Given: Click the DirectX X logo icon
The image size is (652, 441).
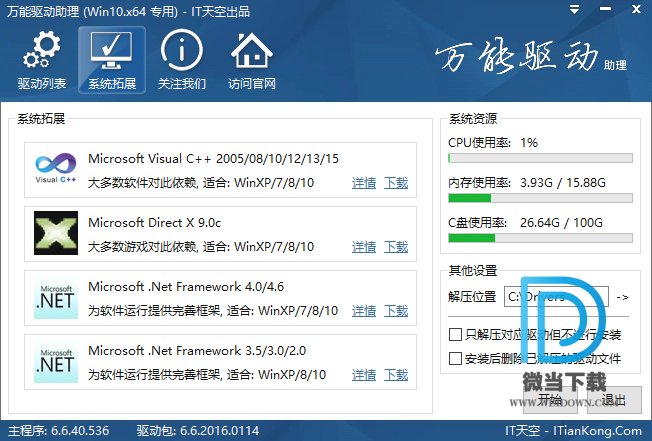Looking at the screenshot, I should click(56, 233).
